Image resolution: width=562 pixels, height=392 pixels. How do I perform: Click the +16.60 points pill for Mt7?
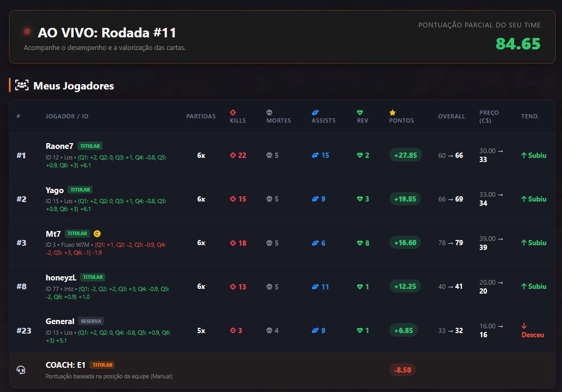[405, 243]
